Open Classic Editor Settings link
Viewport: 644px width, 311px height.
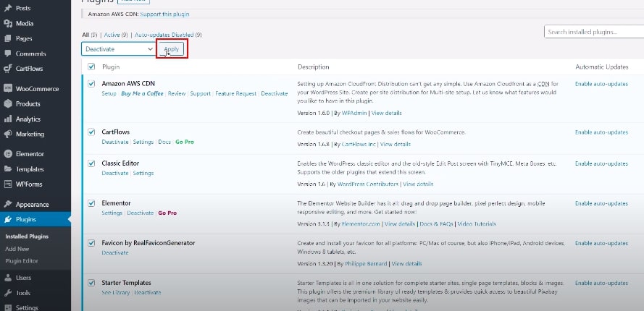click(x=143, y=173)
